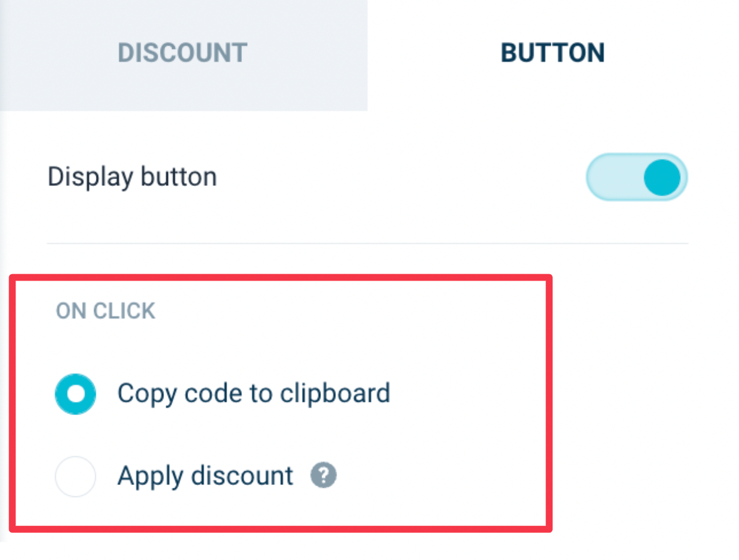Click the word "BUTTON" in the tab header
The image size is (739, 560).
(x=553, y=53)
